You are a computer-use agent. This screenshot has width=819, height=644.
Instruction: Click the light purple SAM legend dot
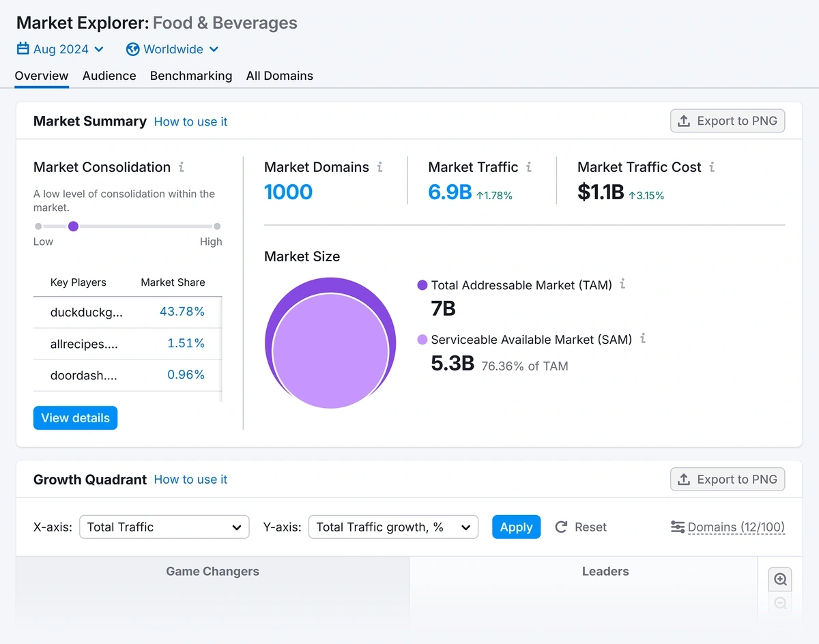click(422, 339)
